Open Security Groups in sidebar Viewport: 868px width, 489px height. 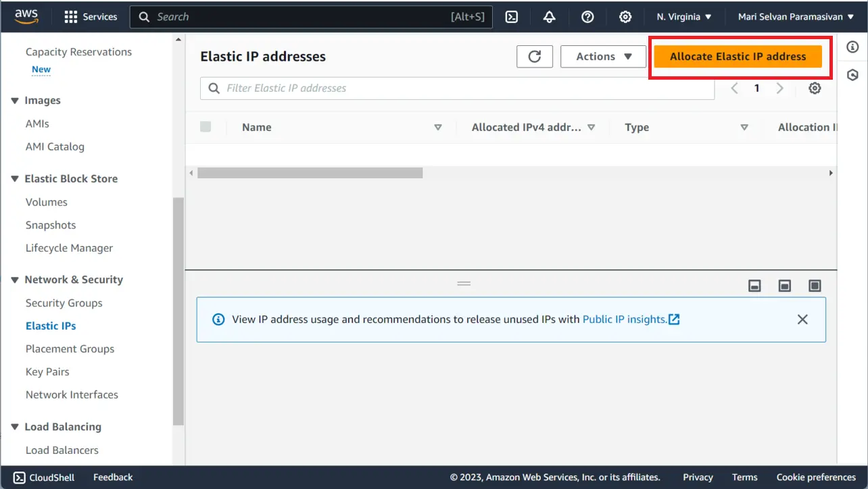click(64, 303)
